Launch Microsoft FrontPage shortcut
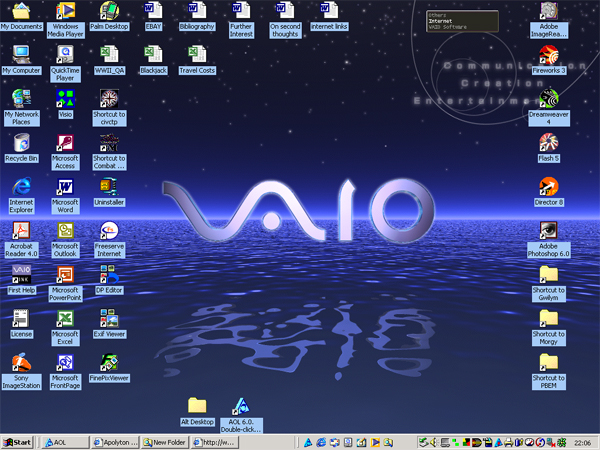This screenshot has height=450, width=600. (65, 362)
